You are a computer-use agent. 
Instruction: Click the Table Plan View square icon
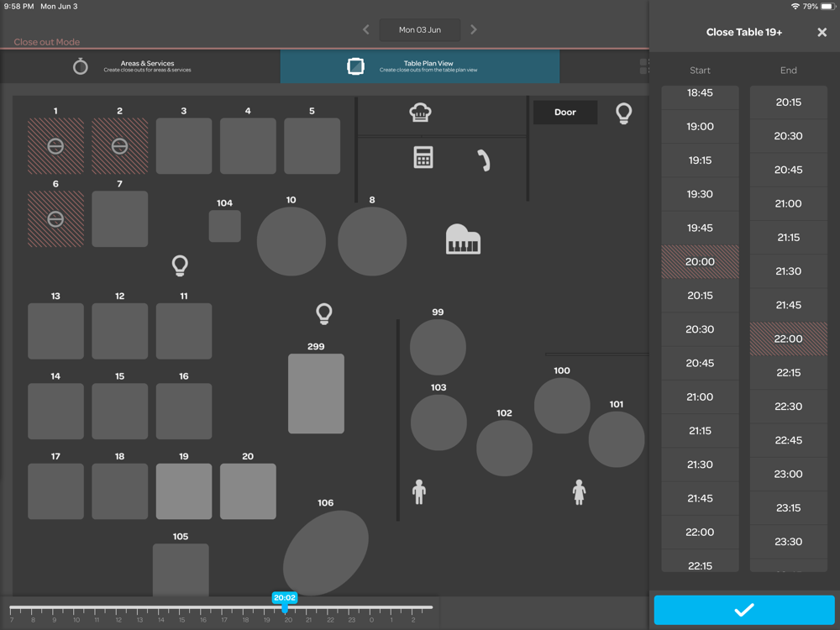point(355,66)
